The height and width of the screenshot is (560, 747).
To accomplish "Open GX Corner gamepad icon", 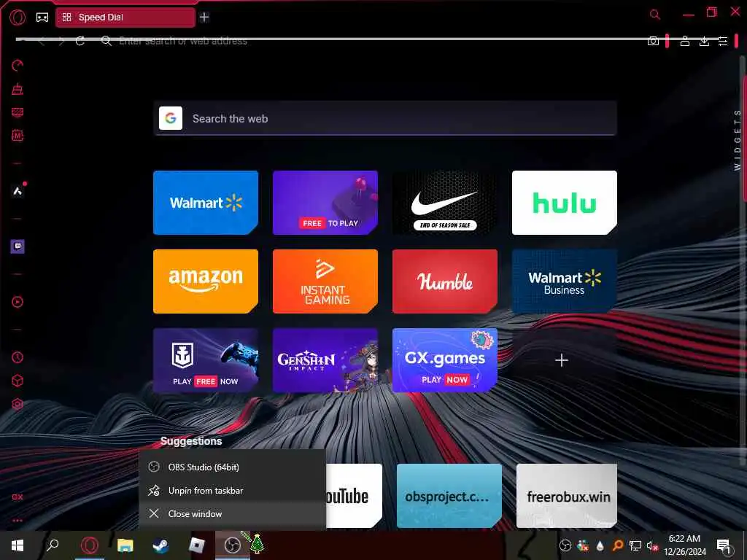I will pos(42,17).
